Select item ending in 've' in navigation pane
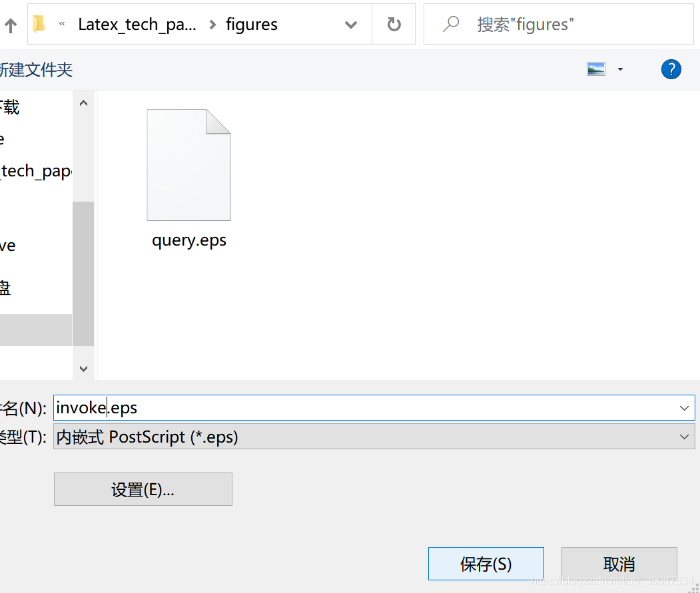This screenshot has height=593, width=700. (x=7, y=246)
